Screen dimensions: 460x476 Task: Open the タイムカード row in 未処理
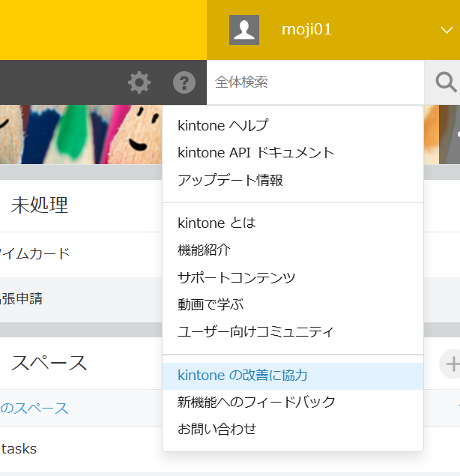click(81, 254)
